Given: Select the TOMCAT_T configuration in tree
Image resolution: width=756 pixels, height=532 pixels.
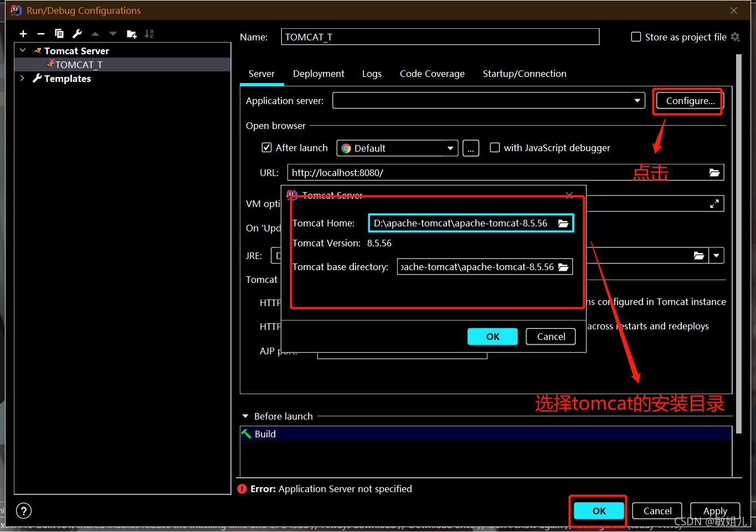Looking at the screenshot, I should (122, 65).
